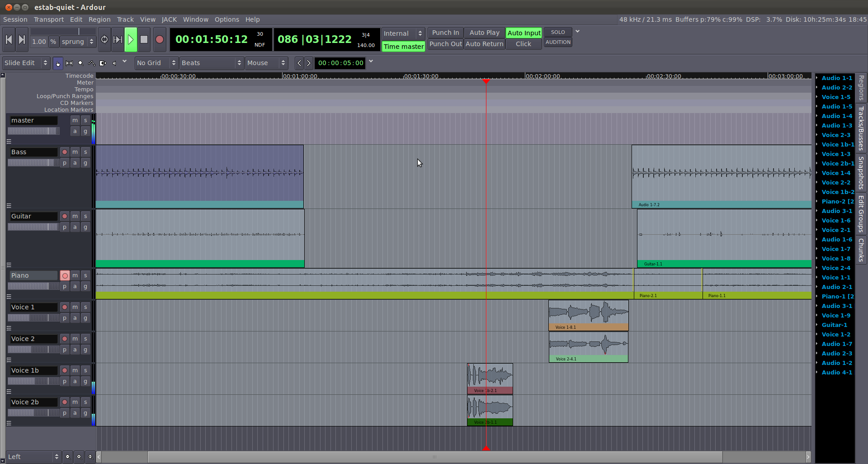
Task: Arm the global record button
Action: coord(160,40)
